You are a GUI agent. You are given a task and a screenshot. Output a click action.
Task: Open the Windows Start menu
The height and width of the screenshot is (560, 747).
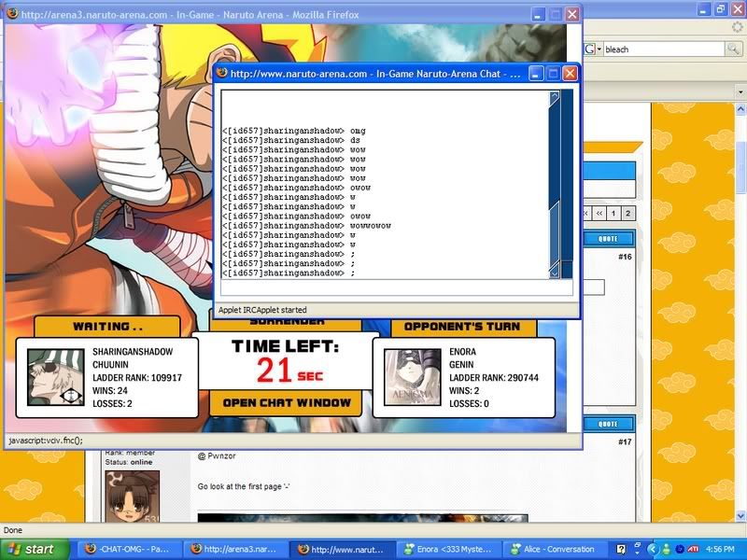point(35,549)
